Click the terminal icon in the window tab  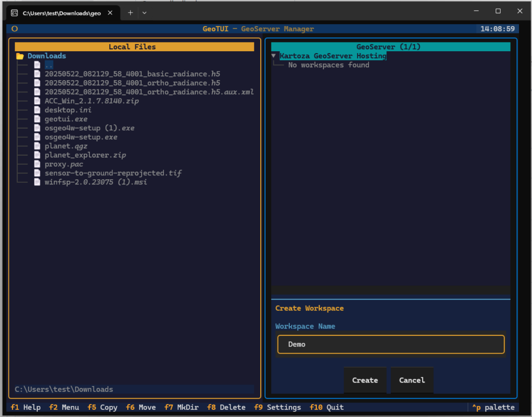tap(15, 13)
